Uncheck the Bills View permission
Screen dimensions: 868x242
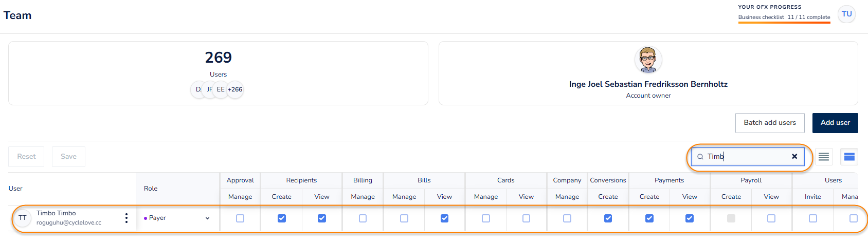[x=445, y=218]
